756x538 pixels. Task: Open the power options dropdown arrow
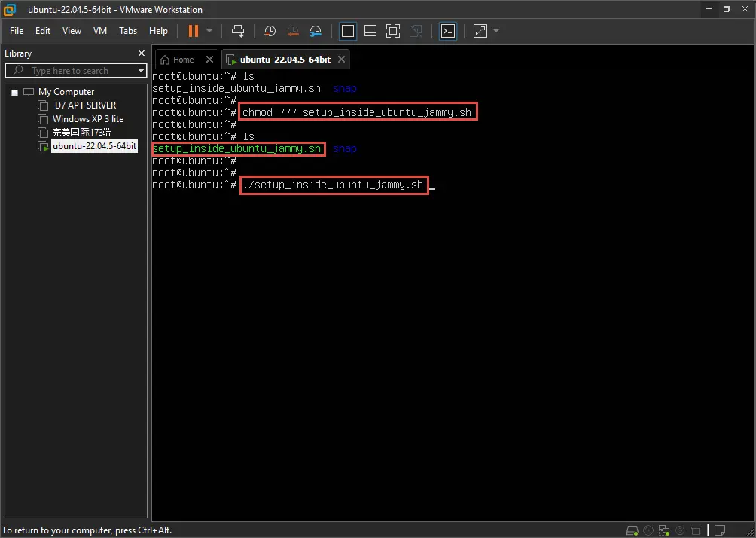[x=209, y=31]
